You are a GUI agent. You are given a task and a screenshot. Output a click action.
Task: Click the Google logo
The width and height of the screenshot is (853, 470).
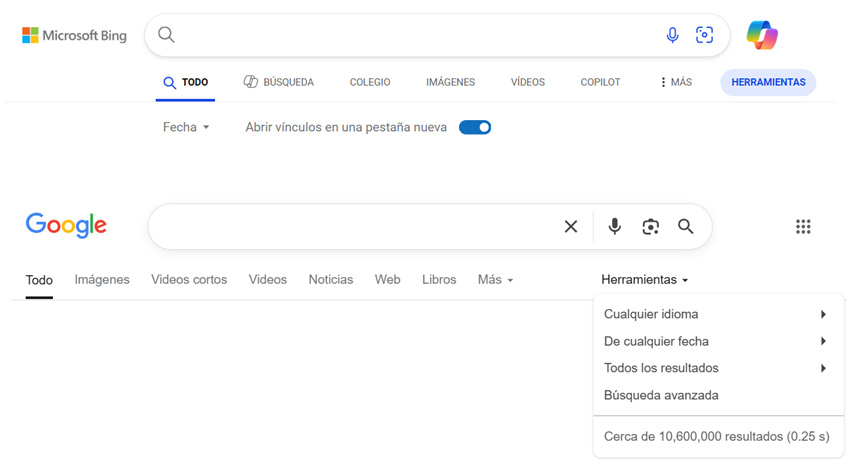[x=66, y=225]
